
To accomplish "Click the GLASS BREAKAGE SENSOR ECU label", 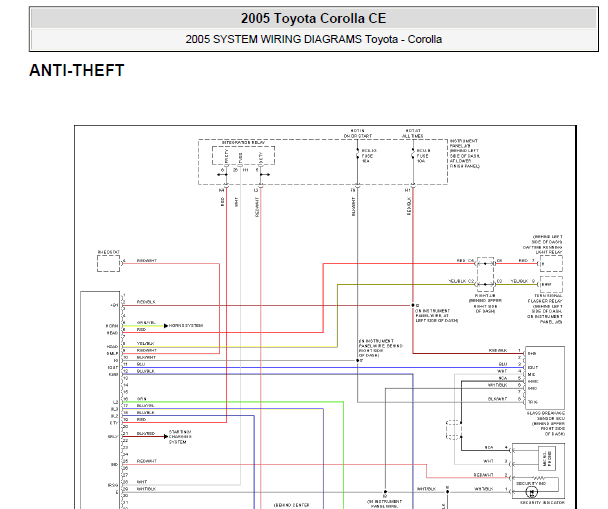I will tap(546, 416).
